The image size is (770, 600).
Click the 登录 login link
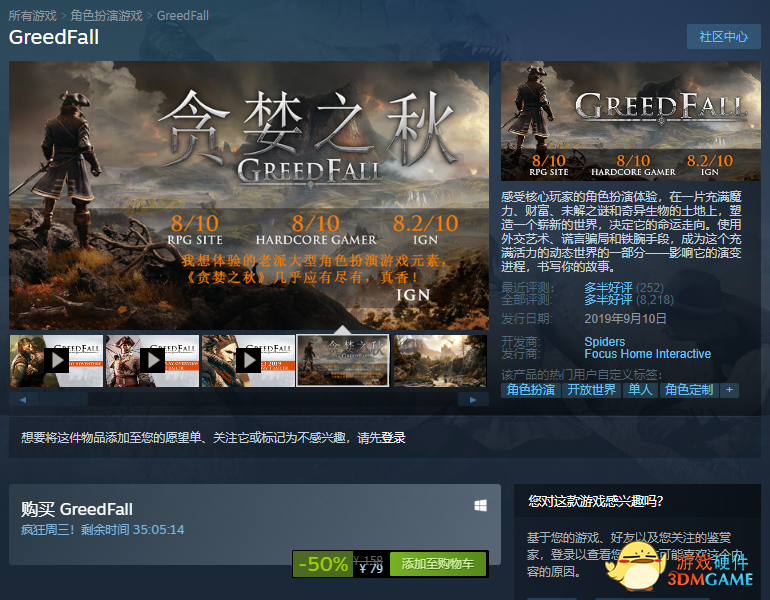click(393, 438)
